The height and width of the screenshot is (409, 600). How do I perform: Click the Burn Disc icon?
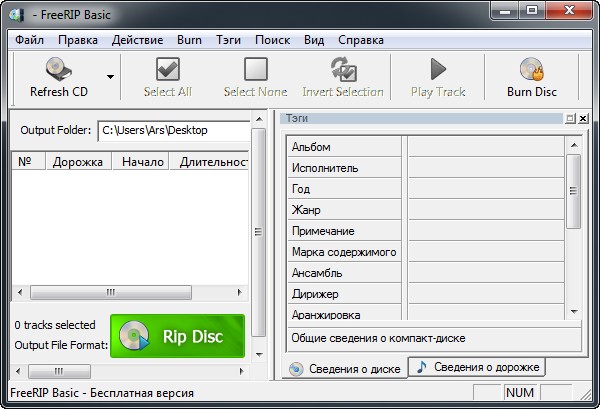(531, 70)
